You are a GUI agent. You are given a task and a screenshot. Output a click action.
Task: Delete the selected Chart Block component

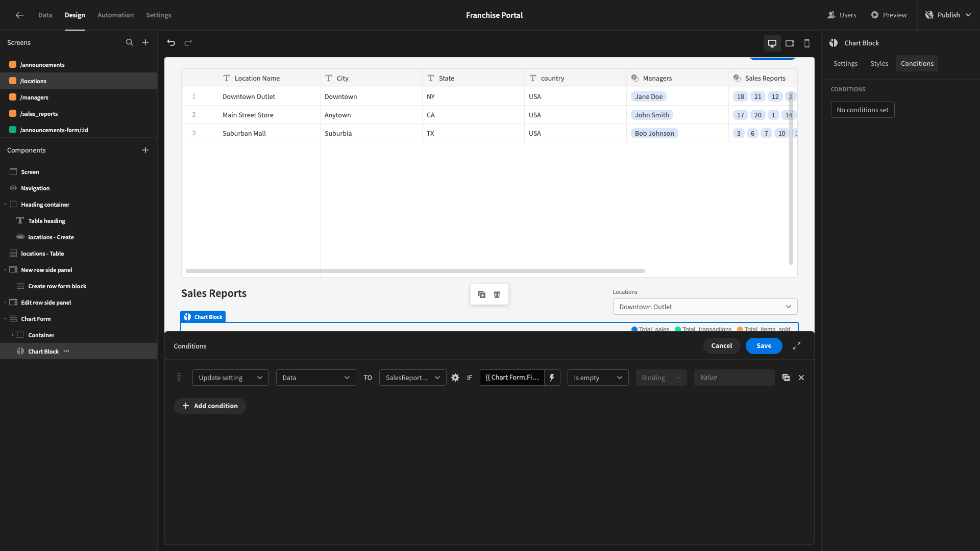tap(497, 294)
